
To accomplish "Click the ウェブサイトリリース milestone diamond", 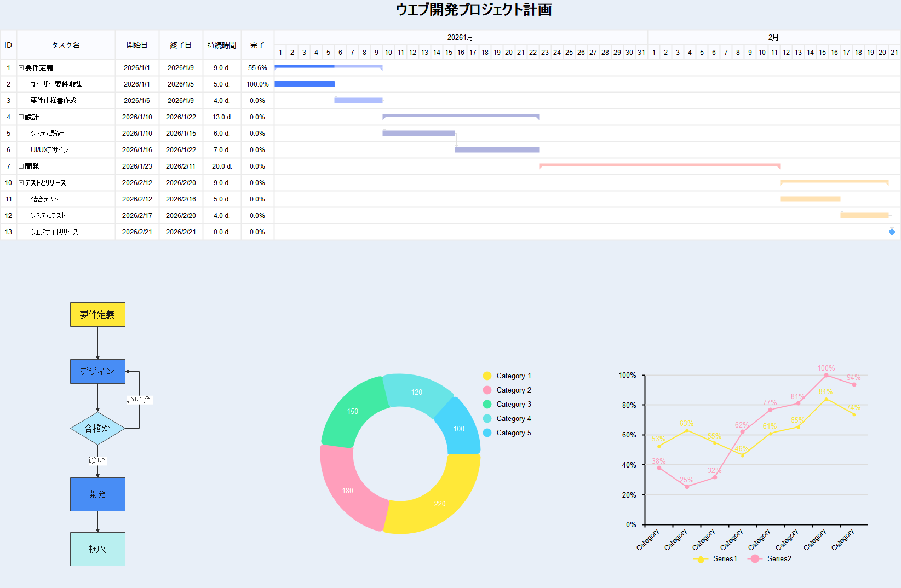I will click(x=892, y=232).
